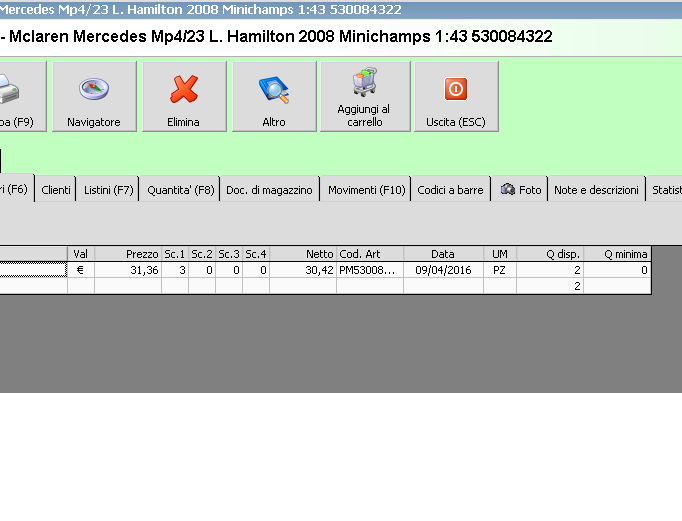
Task: Open the Altro search book button
Action: pos(274,97)
